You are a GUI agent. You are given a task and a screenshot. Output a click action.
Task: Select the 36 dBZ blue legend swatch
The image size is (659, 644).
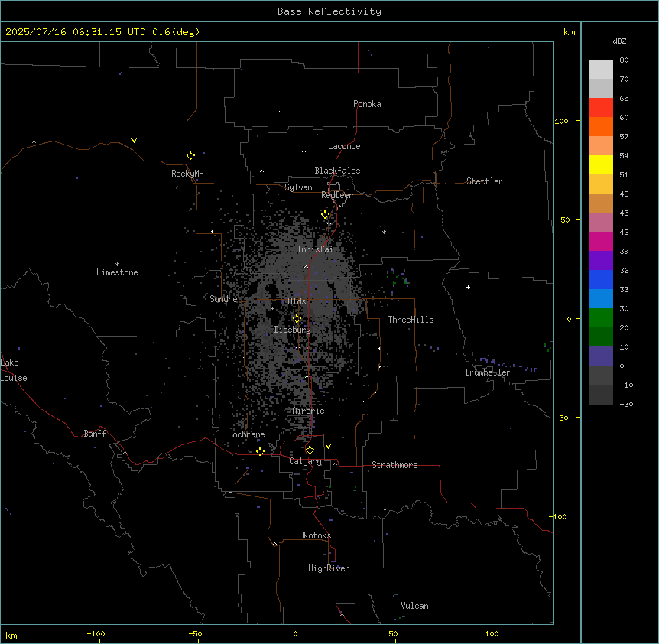click(x=601, y=279)
